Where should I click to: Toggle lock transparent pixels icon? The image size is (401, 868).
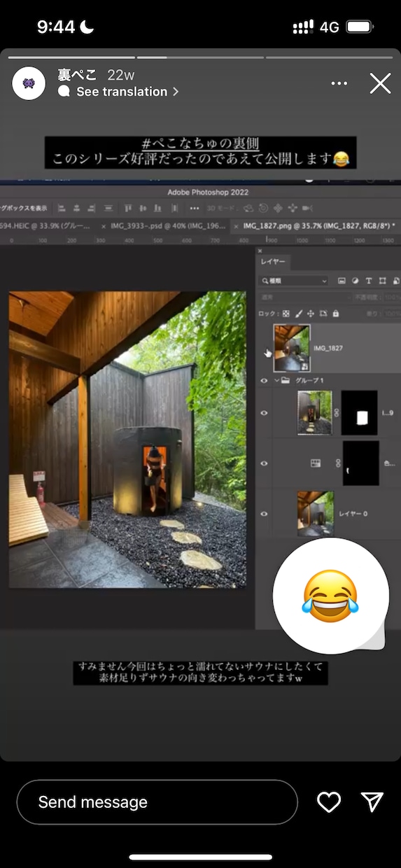pos(286,314)
